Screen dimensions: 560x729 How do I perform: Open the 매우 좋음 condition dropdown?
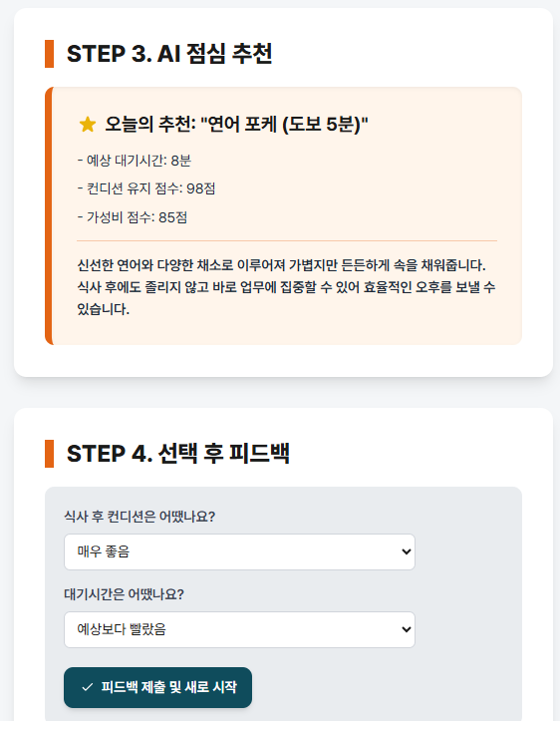tap(239, 551)
